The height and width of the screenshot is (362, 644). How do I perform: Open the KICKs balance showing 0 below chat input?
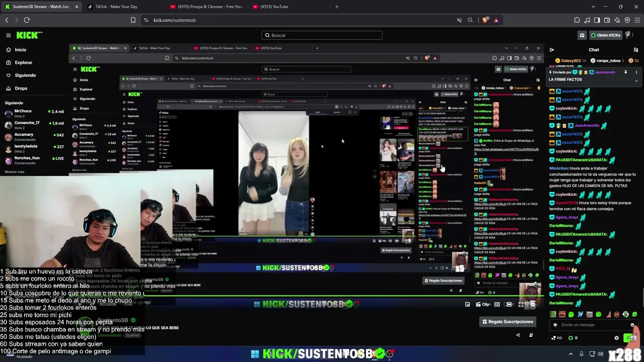pos(573,338)
